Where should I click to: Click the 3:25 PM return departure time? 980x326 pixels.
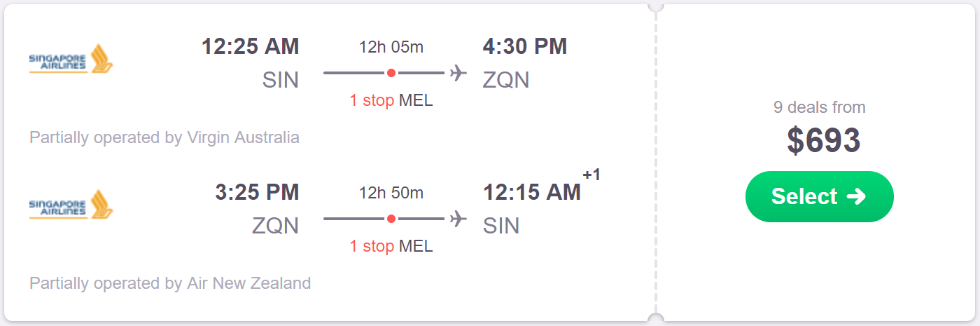[x=257, y=192]
